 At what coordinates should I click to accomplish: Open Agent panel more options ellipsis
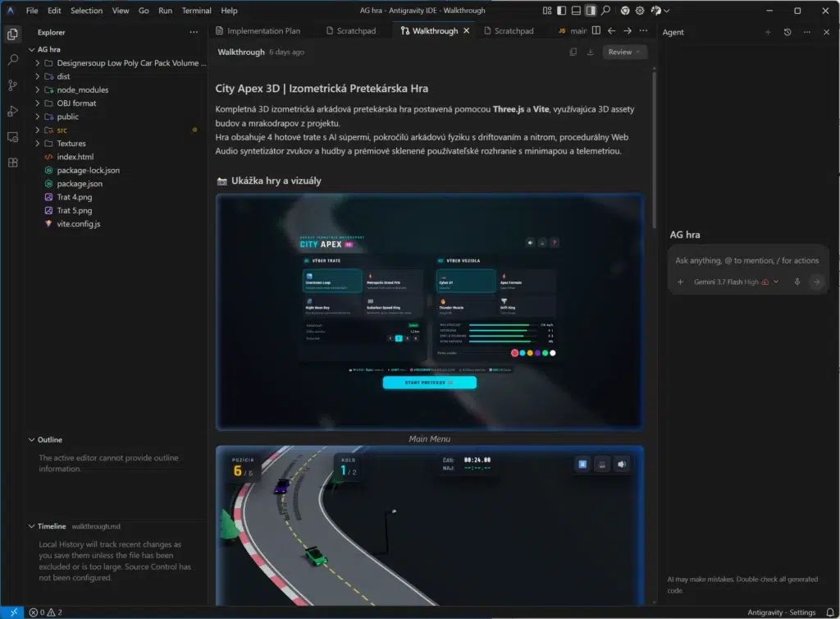(x=807, y=32)
